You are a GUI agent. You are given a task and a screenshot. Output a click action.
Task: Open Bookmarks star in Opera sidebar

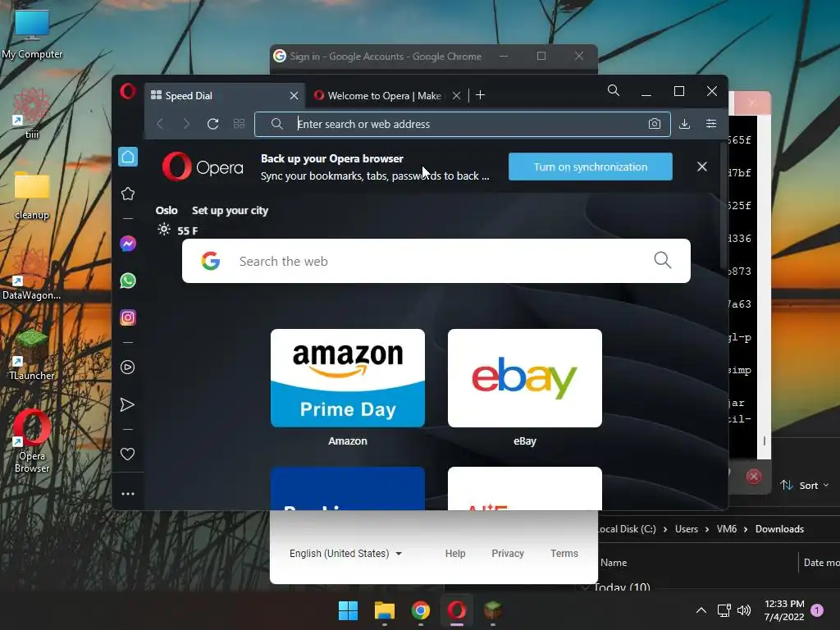128,194
